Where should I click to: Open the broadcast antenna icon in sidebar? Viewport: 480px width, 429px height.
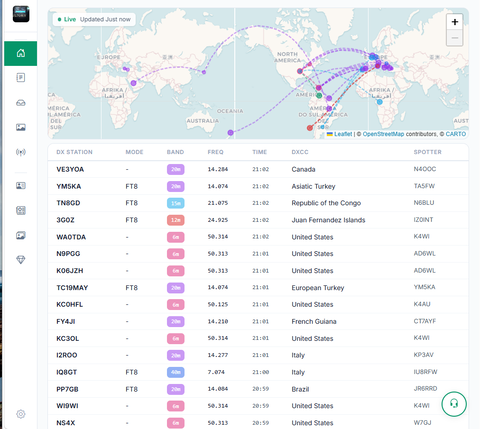(21, 152)
